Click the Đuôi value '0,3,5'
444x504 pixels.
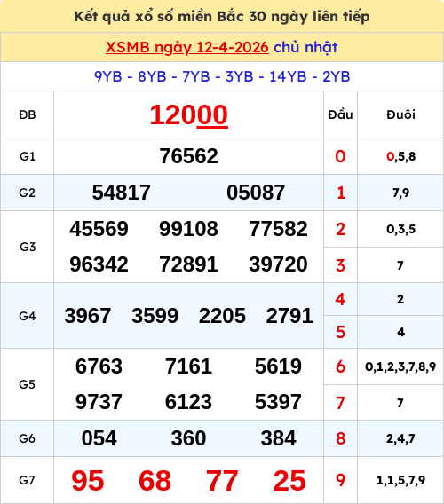(x=400, y=229)
